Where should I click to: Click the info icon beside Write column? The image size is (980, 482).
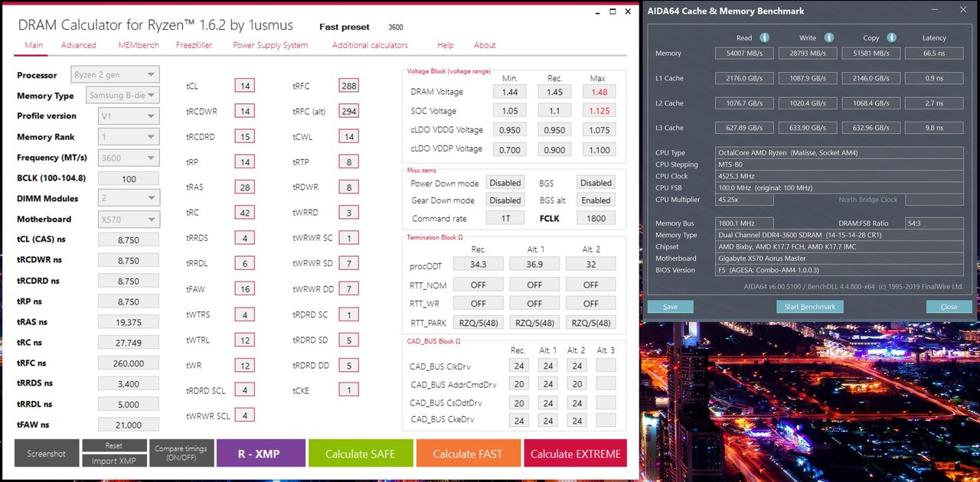tap(828, 37)
